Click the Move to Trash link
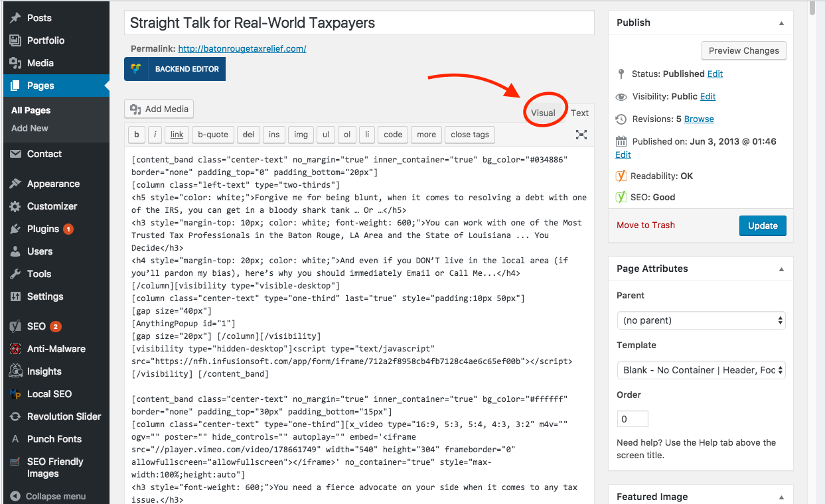Image resolution: width=825 pixels, height=504 pixels. pyautogui.click(x=646, y=225)
